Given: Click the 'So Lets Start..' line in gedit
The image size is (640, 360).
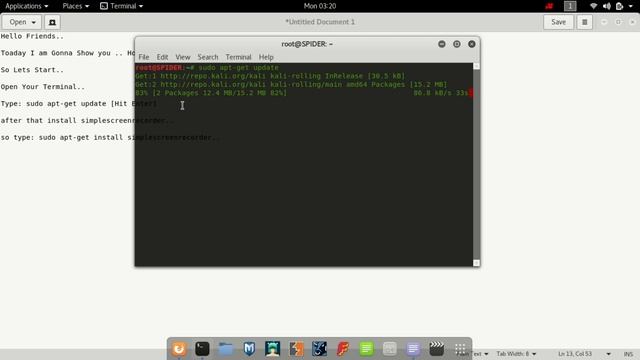Looking at the screenshot, I should (x=32, y=70).
